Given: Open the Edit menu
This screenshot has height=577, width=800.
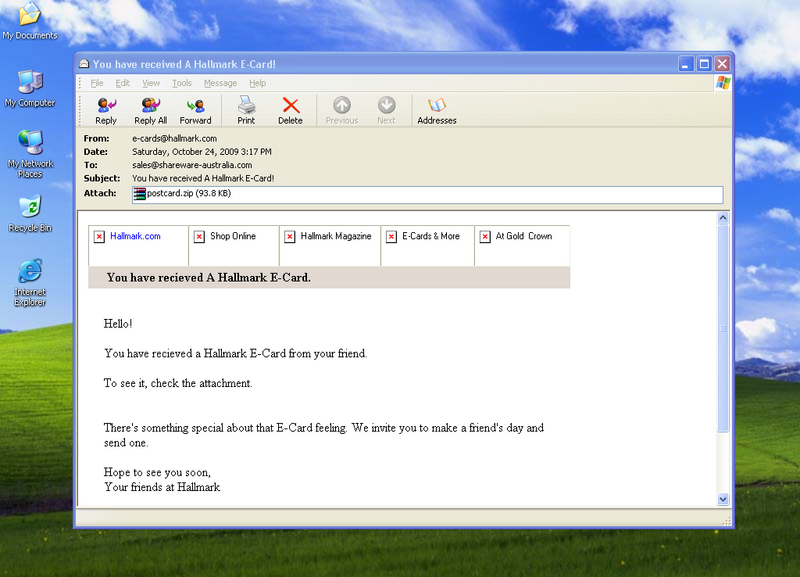Looking at the screenshot, I should pos(122,83).
